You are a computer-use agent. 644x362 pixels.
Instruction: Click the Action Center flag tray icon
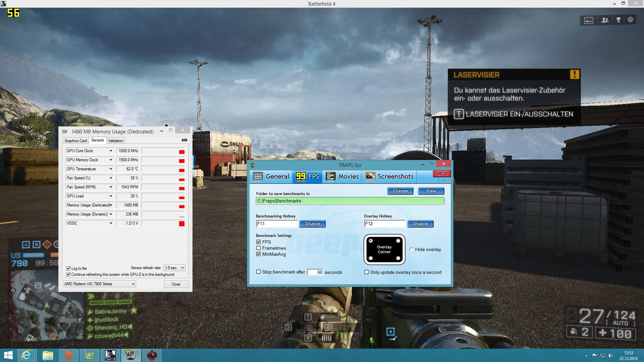594,356
